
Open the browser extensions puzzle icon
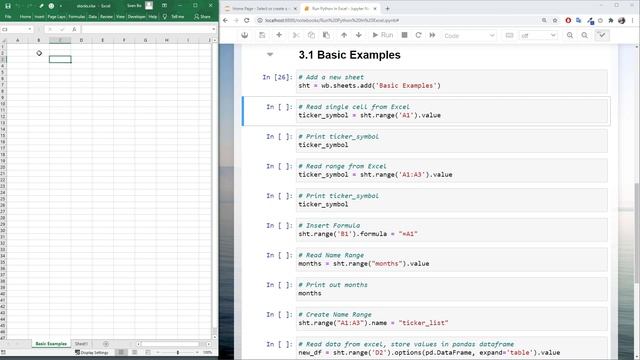click(611, 20)
